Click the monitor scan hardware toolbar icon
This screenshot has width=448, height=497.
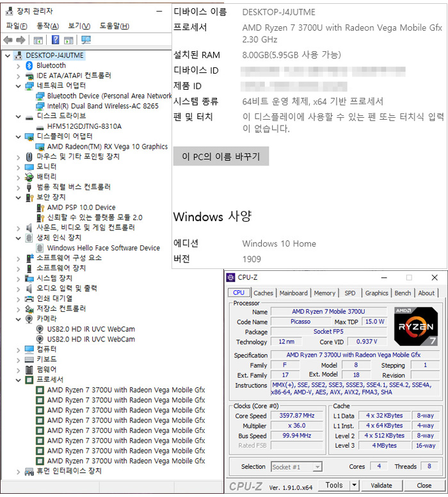click(86, 40)
